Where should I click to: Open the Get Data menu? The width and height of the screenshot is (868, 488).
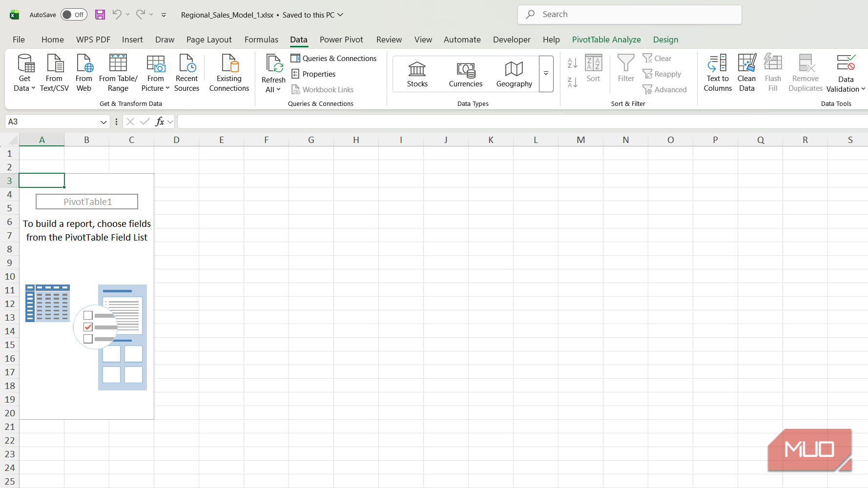(x=24, y=73)
